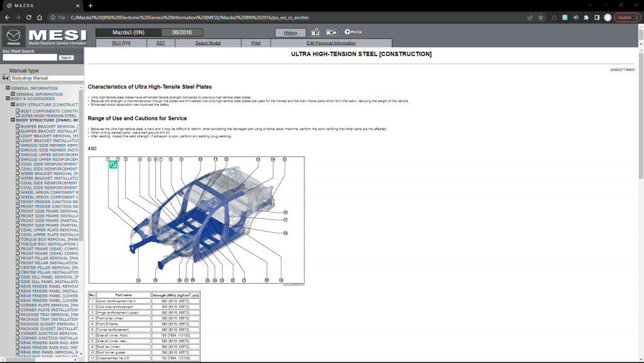
Task: Click the browser reload icon
Action: (x=29, y=18)
